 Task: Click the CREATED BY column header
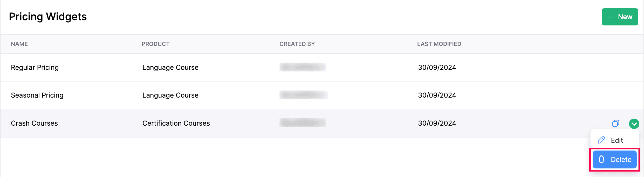point(297,44)
